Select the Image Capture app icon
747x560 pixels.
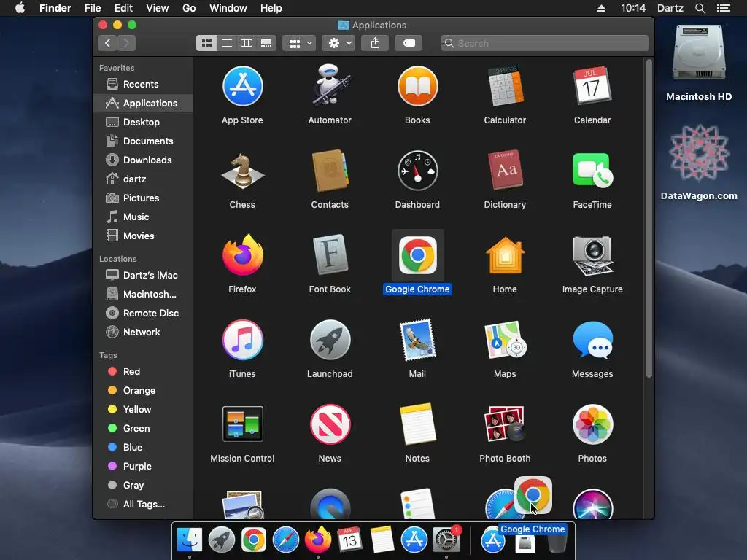point(592,256)
